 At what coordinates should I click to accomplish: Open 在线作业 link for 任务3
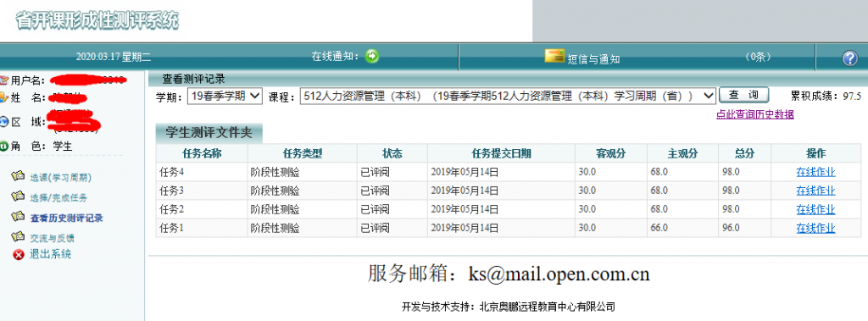pos(815,191)
